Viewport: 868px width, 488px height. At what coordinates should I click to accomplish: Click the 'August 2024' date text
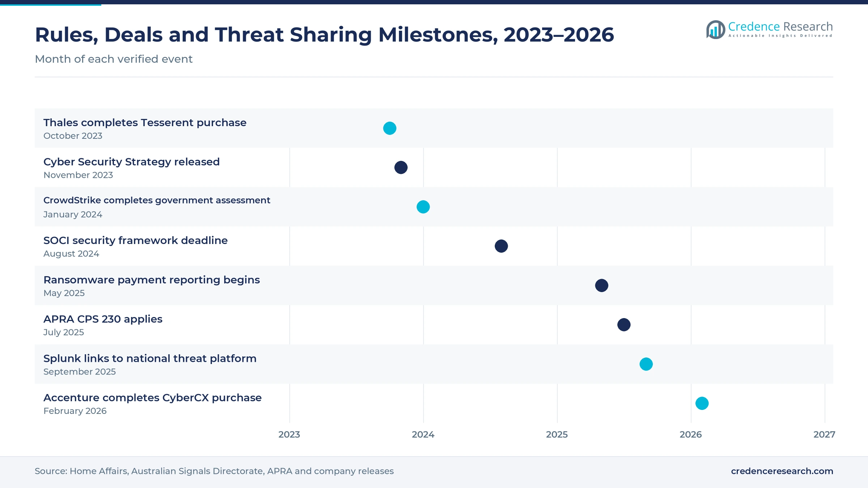click(71, 254)
